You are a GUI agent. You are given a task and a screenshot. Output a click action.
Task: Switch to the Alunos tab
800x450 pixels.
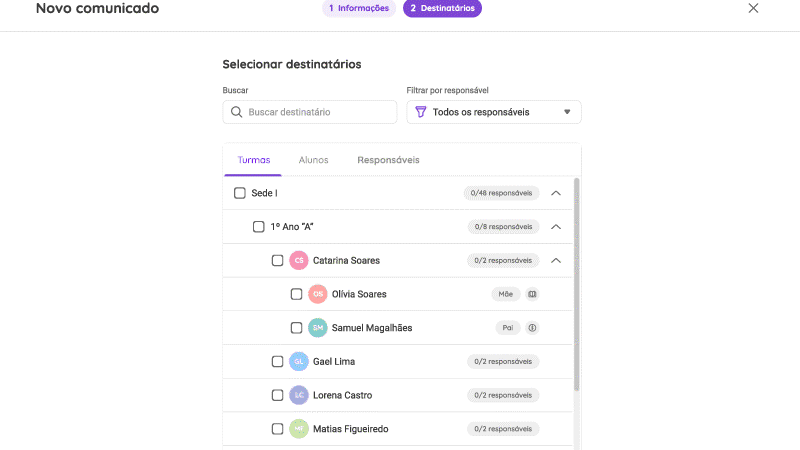[313, 160]
